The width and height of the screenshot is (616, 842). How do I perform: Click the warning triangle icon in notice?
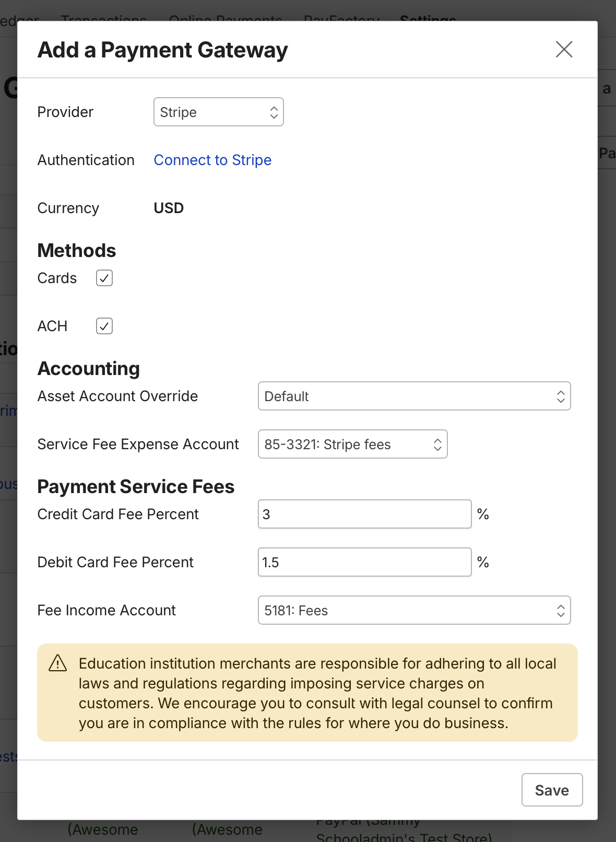point(57,663)
